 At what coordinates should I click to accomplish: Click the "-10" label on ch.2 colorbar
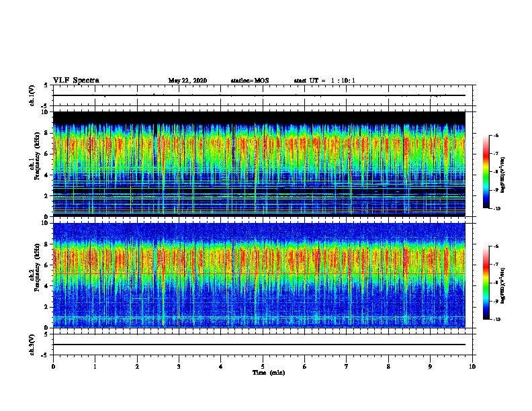(x=497, y=320)
